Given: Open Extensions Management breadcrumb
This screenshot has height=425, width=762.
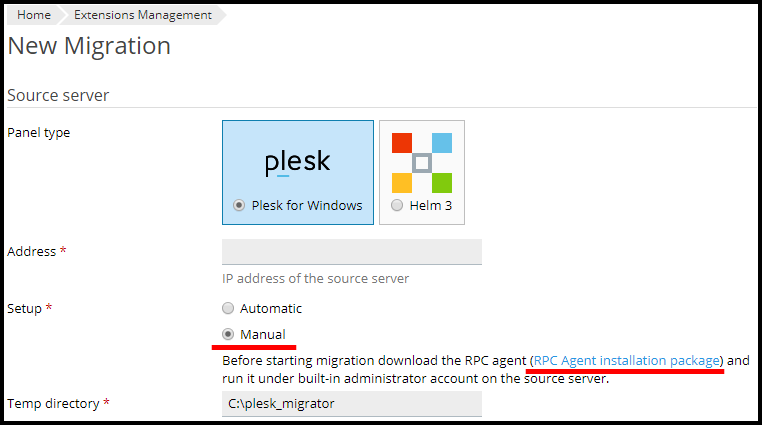Looking at the screenshot, I should coord(142,15).
